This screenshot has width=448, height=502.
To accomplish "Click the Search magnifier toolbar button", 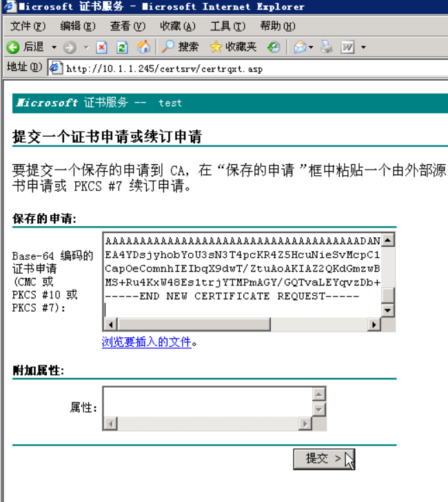I will point(180,47).
